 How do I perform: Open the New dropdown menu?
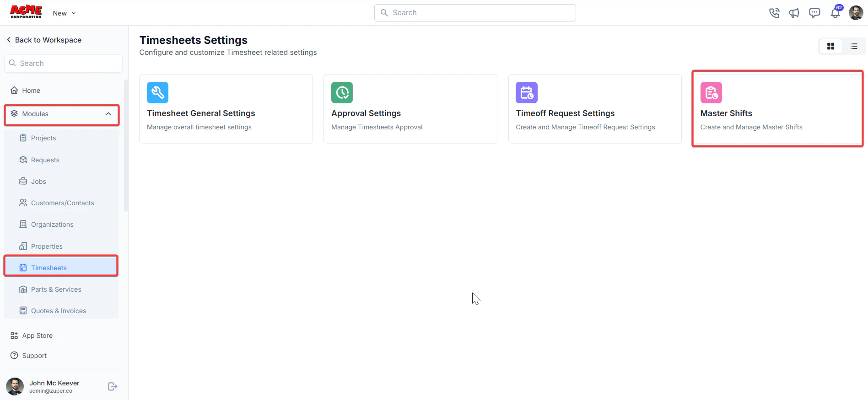click(x=64, y=13)
